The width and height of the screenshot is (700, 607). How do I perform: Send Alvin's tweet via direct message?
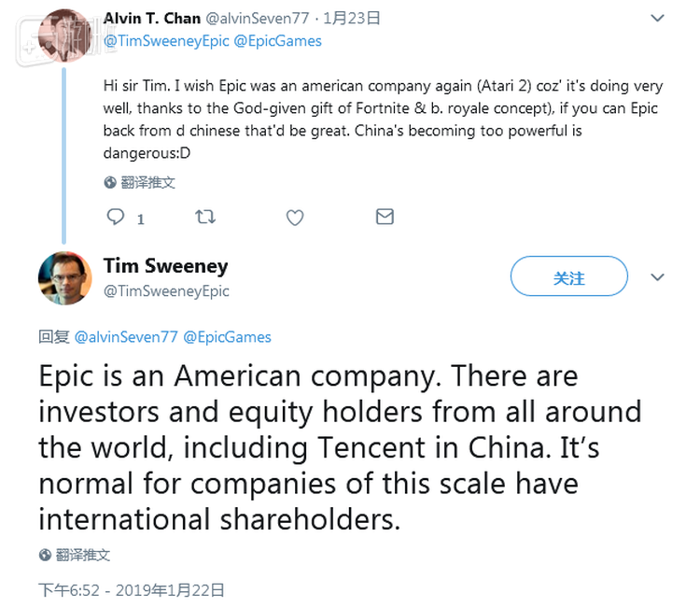point(385,218)
